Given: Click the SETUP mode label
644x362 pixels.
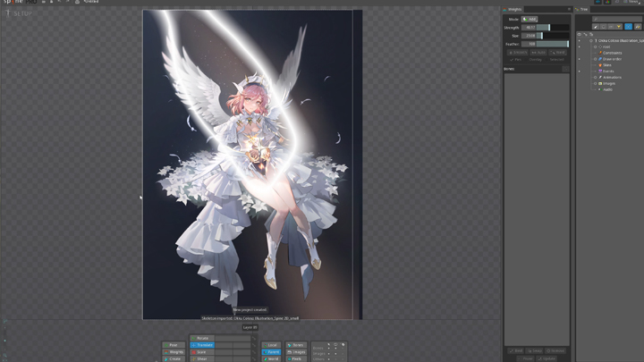Looking at the screenshot, I should click(22, 13).
